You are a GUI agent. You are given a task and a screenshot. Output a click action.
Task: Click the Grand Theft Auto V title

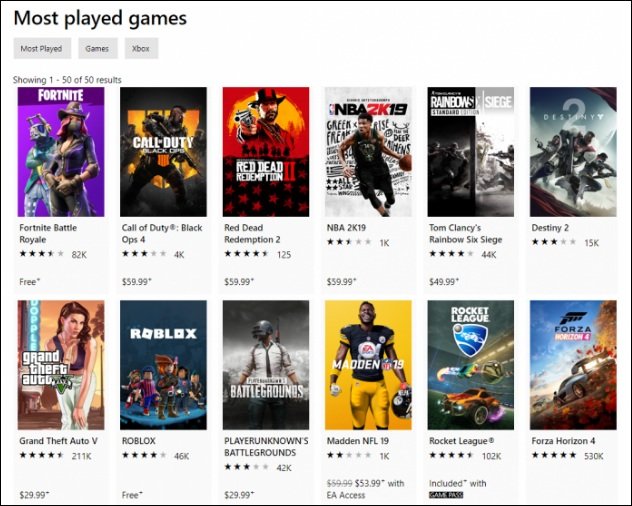tap(58, 441)
